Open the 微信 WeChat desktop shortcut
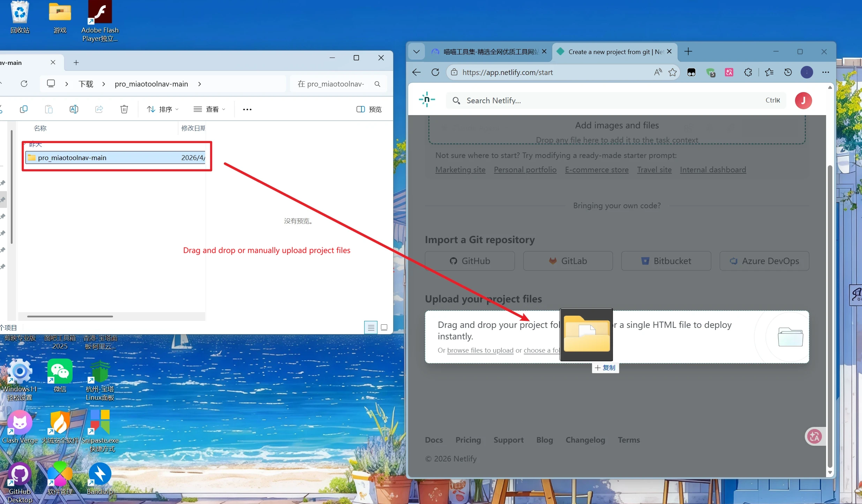The width and height of the screenshot is (862, 504). pos(60,376)
